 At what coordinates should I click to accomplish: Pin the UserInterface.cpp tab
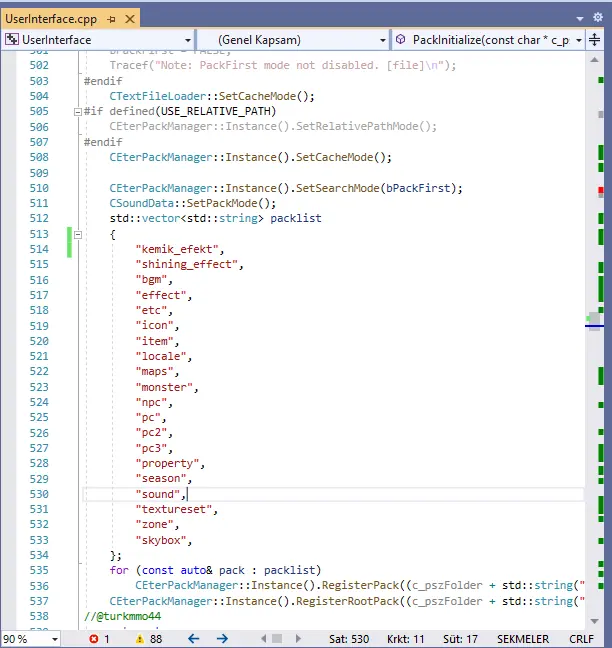coord(112,19)
